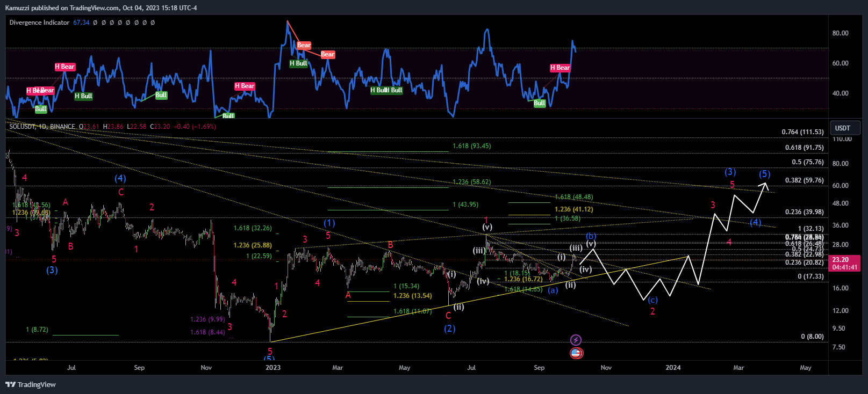Click the Kamuzzi published header text
Image resolution: width=868 pixels, height=394 pixels.
pyautogui.click(x=101, y=8)
